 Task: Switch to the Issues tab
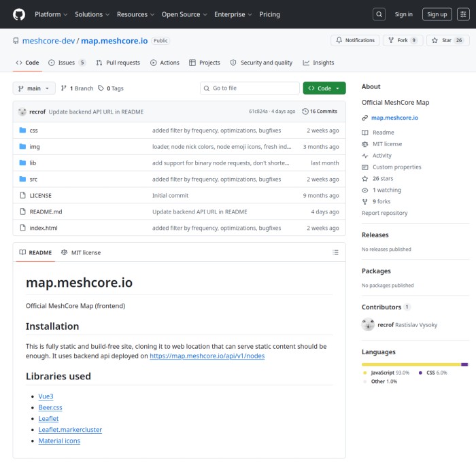[67, 63]
